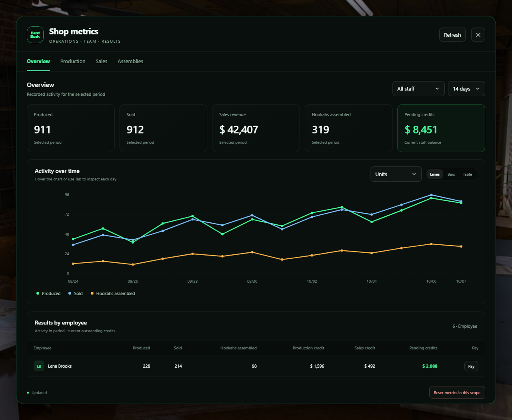Click the Best Buds logo icon
The height and width of the screenshot is (420, 512).
[x=35, y=35]
